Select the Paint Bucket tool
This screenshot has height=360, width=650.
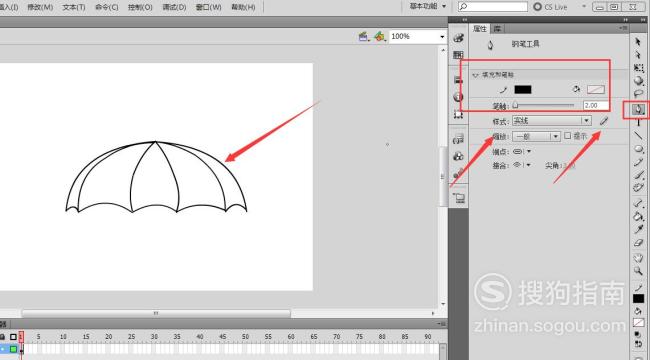(x=638, y=216)
